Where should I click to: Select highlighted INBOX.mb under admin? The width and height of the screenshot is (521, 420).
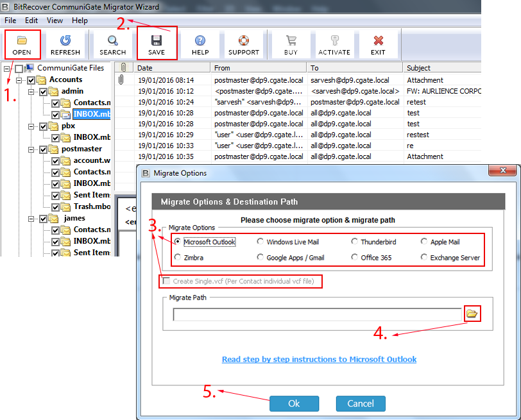tap(92, 114)
